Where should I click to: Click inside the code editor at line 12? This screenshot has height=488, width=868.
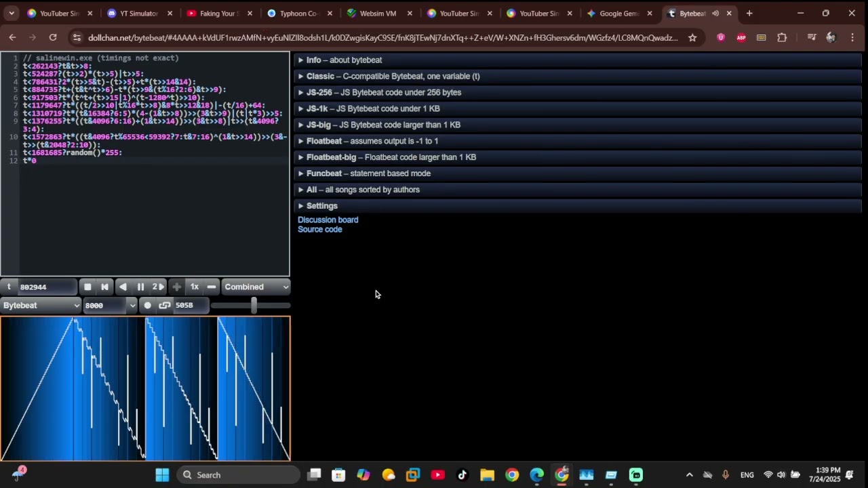(x=156, y=161)
